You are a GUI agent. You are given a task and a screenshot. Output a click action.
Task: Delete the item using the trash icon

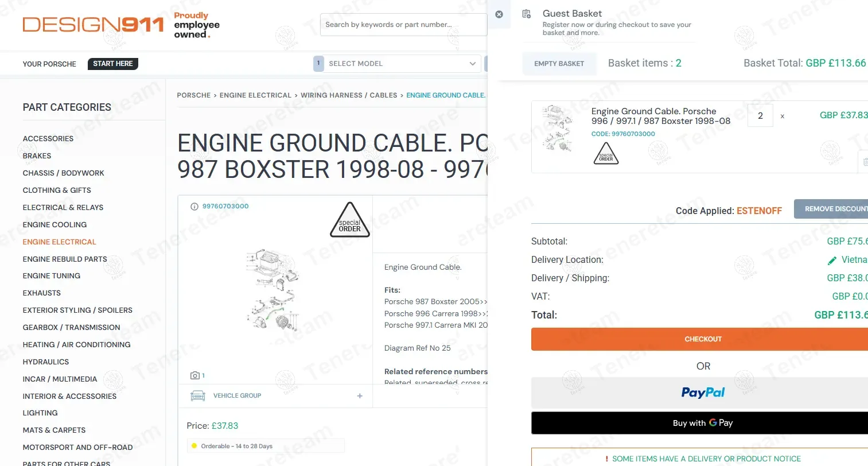point(864,162)
